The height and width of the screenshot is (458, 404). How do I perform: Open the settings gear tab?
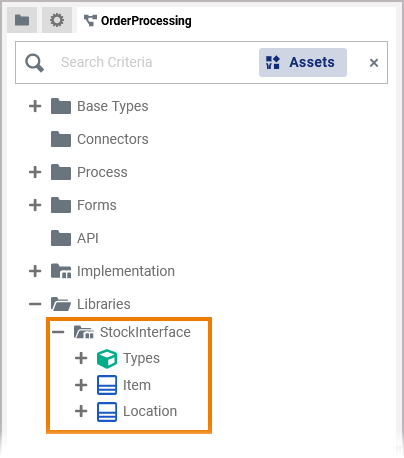tap(57, 20)
